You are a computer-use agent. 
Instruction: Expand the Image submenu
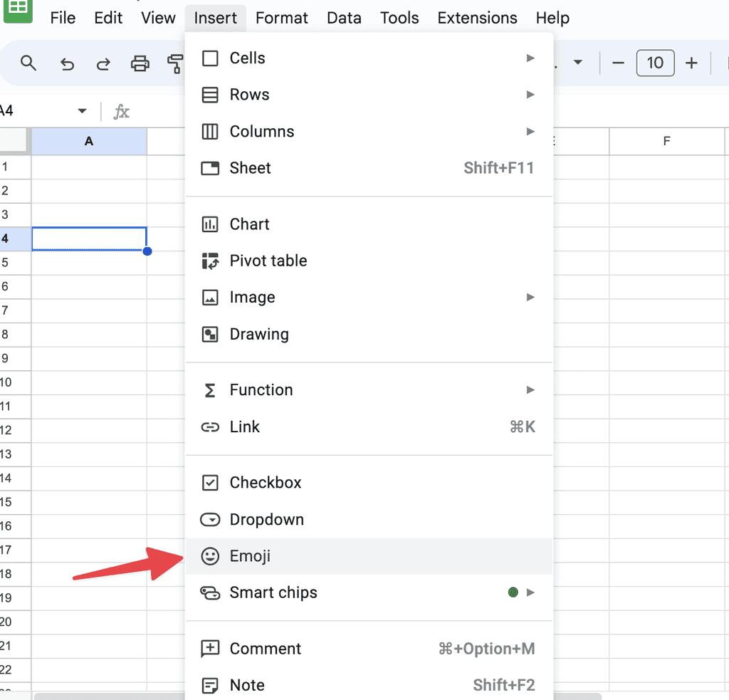click(369, 297)
